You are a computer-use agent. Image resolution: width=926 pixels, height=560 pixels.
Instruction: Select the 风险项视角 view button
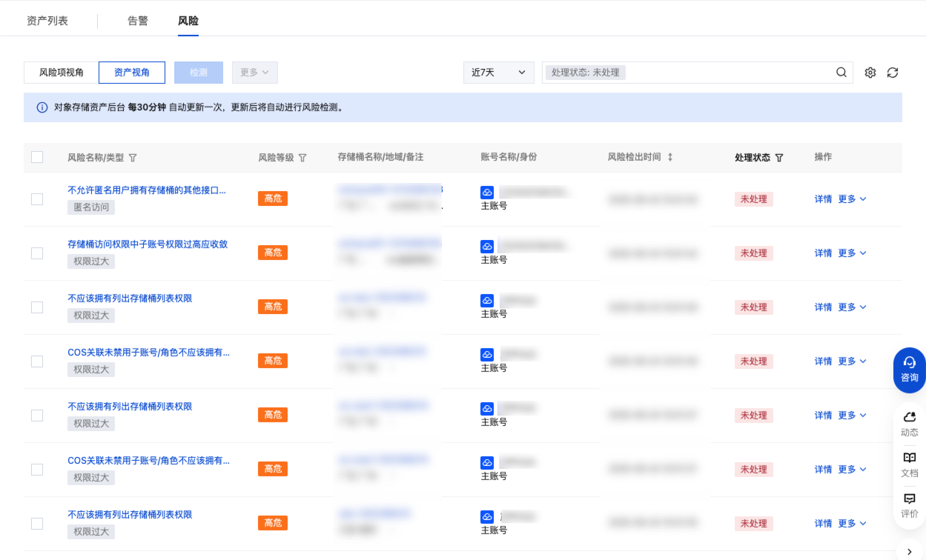pyautogui.click(x=62, y=73)
